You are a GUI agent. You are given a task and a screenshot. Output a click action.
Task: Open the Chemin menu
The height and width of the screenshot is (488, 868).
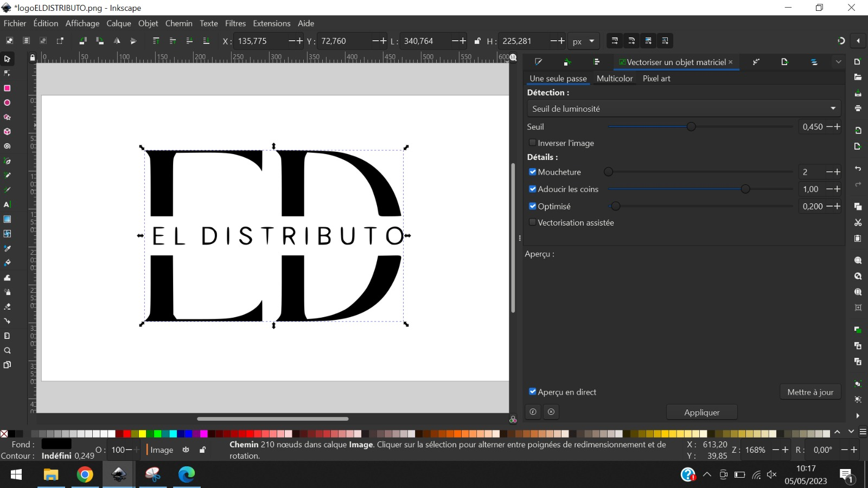(x=178, y=23)
